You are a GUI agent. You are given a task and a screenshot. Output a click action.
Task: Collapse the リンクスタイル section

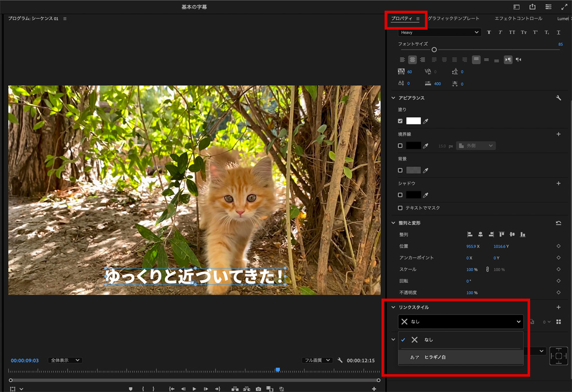point(393,307)
